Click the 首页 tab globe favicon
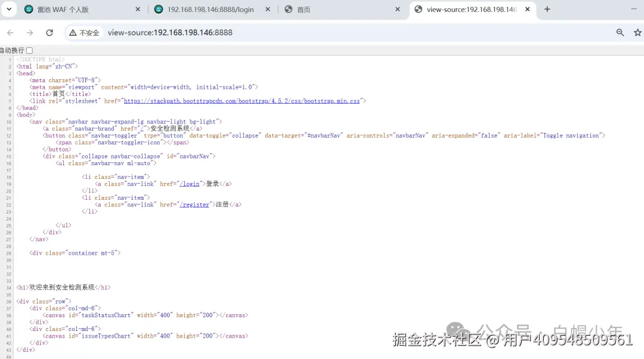The image size is (644, 359). [289, 9]
